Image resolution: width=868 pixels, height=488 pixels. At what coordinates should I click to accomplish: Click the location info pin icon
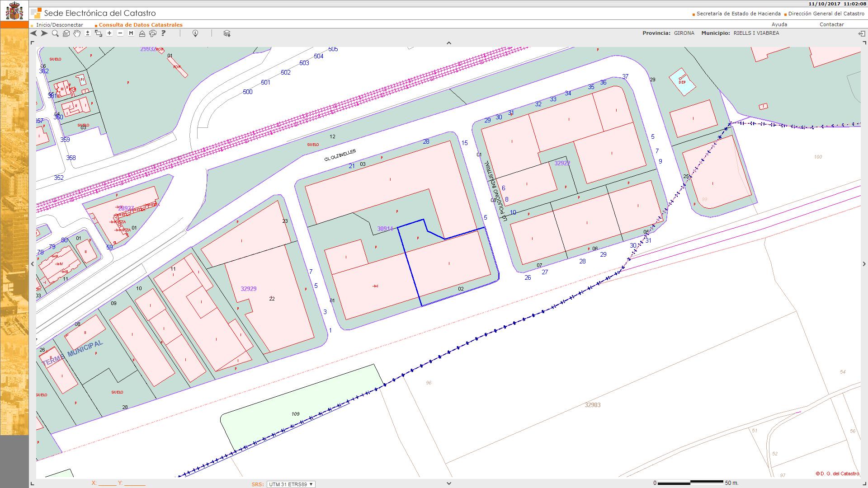[x=195, y=33]
